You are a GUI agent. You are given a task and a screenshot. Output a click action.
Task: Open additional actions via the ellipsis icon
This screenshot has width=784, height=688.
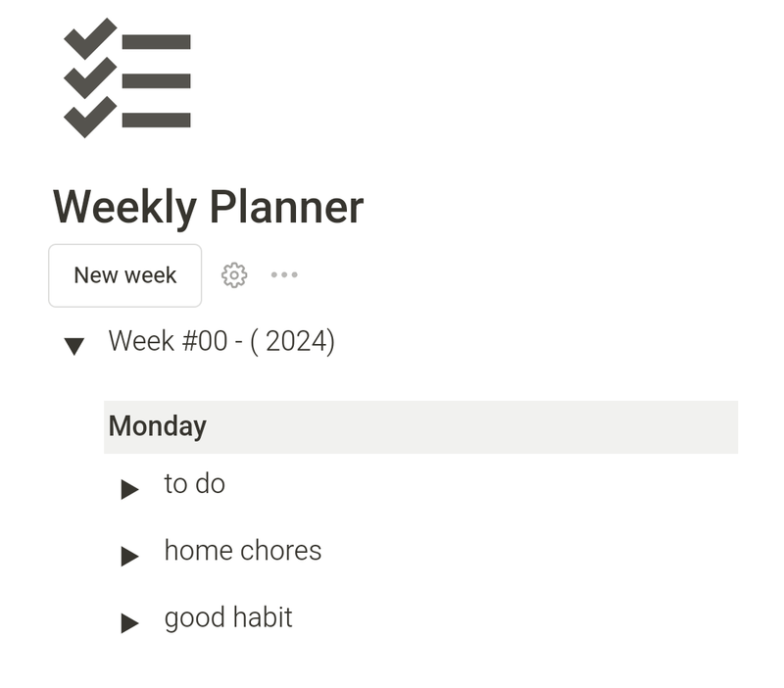pyautogui.click(x=284, y=275)
